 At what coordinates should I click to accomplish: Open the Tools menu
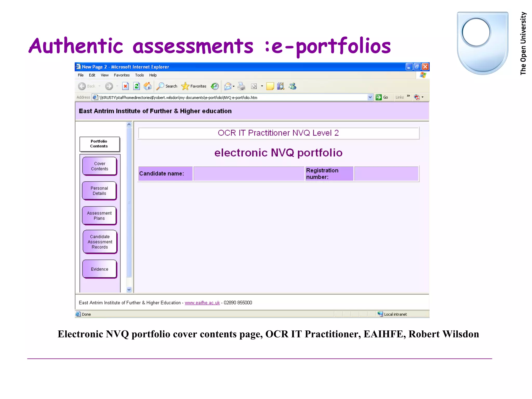coord(139,75)
